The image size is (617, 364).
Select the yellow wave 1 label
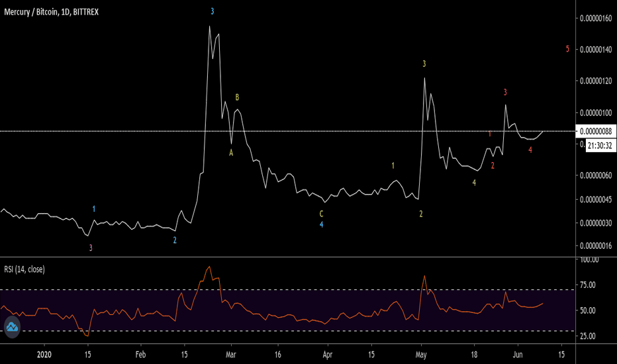coord(393,165)
